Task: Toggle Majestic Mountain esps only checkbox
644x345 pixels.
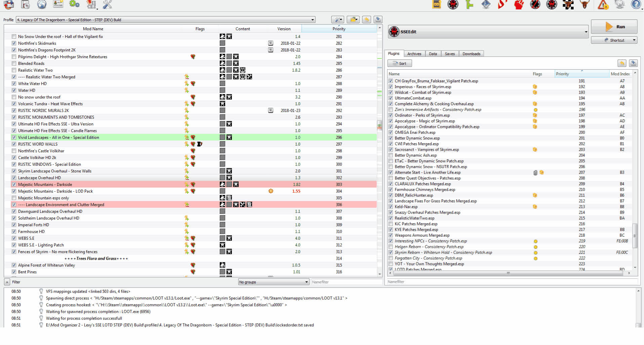Action: [x=14, y=198]
